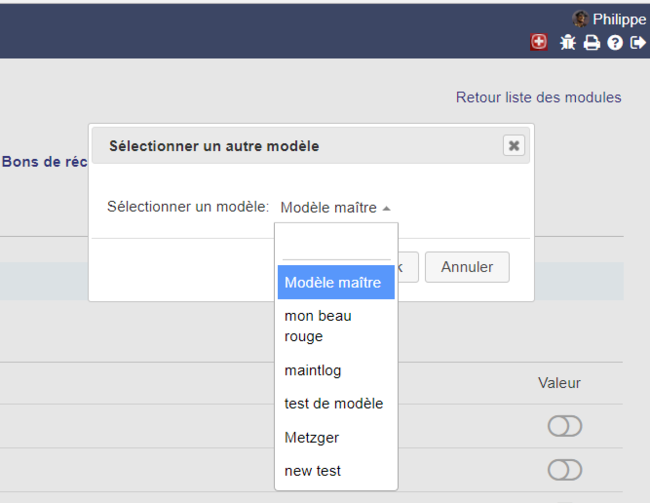Image resolution: width=650 pixels, height=503 pixels.
Task: Click the logout arrow icon
Action: coord(638,42)
